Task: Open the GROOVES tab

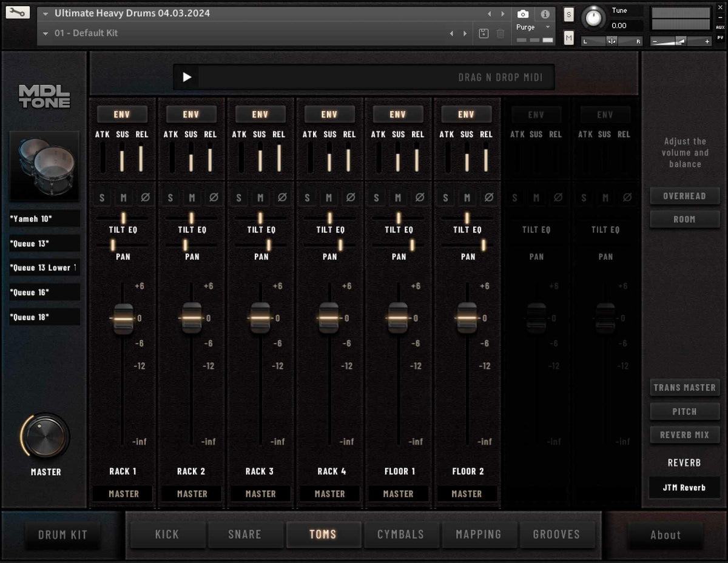Action: (556, 534)
